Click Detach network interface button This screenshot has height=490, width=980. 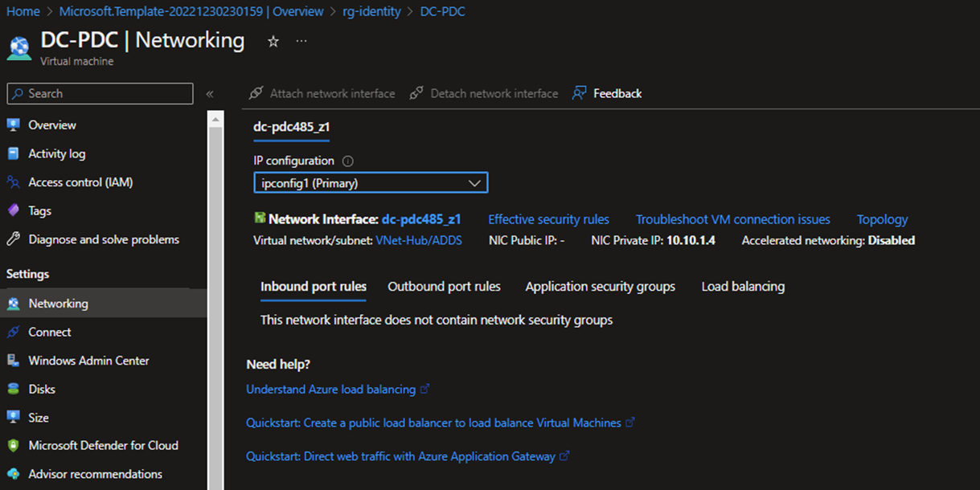point(484,94)
